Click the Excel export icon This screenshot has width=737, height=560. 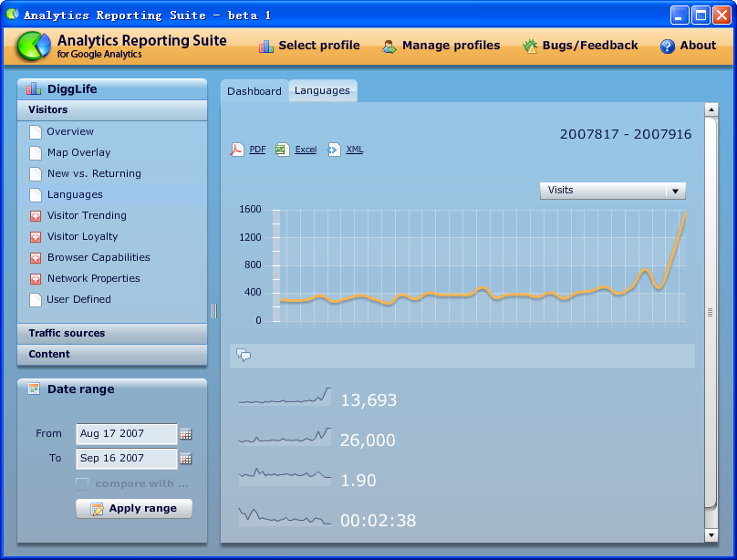(282, 150)
